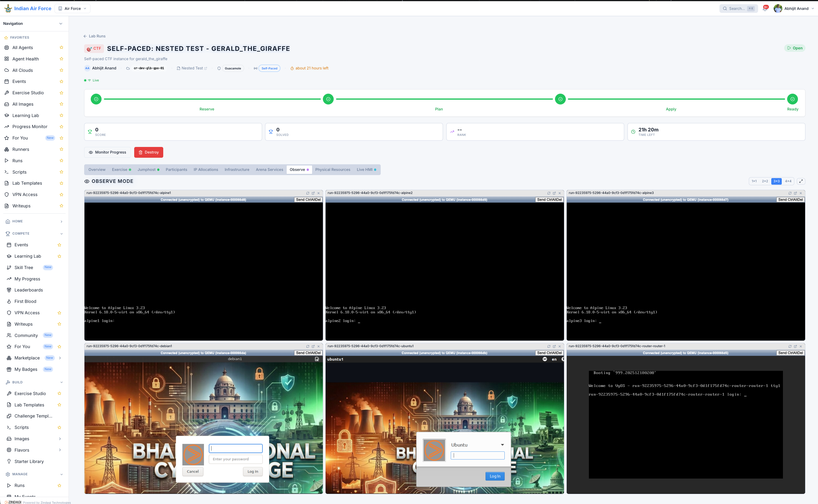Switch to the Infrastructure tab
818x504 pixels.
click(237, 170)
